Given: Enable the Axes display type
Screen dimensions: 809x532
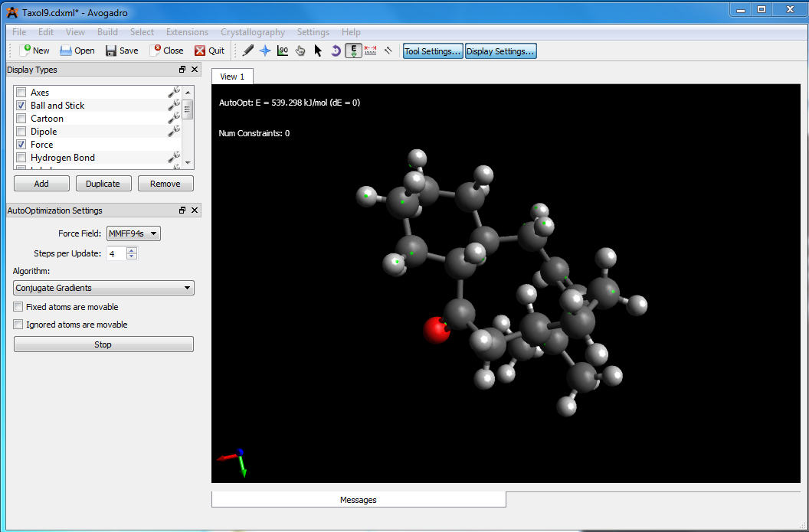Looking at the screenshot, I should click(21, 93).
